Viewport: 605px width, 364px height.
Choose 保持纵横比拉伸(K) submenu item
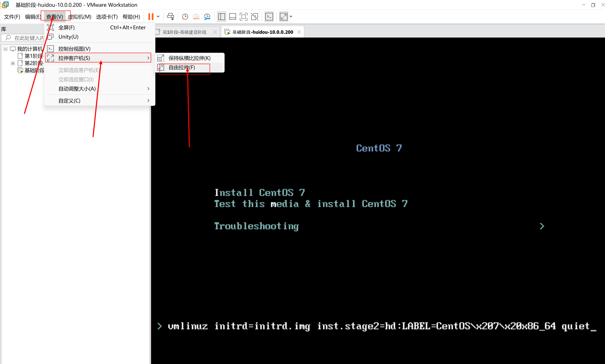pyautogui.click(x=189, y=58)
